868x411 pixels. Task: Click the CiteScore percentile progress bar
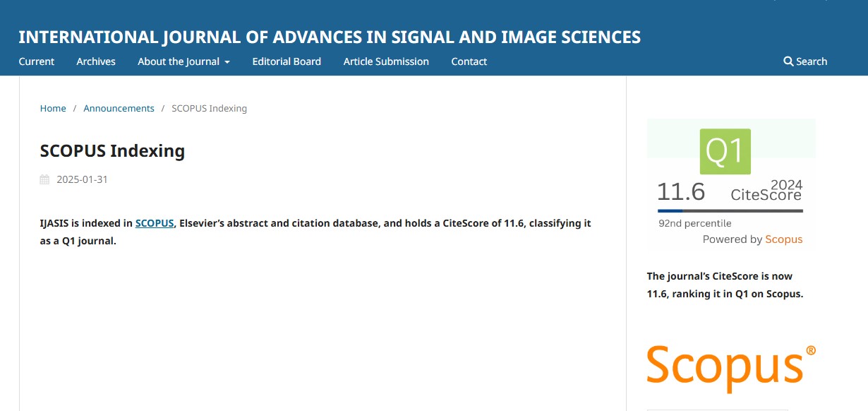click(730, 210)
